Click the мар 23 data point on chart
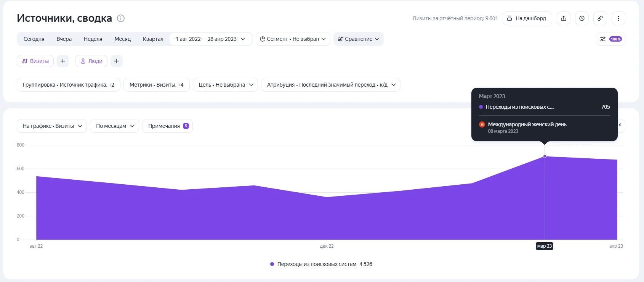644x282 pixels. (x=545, y=156)
